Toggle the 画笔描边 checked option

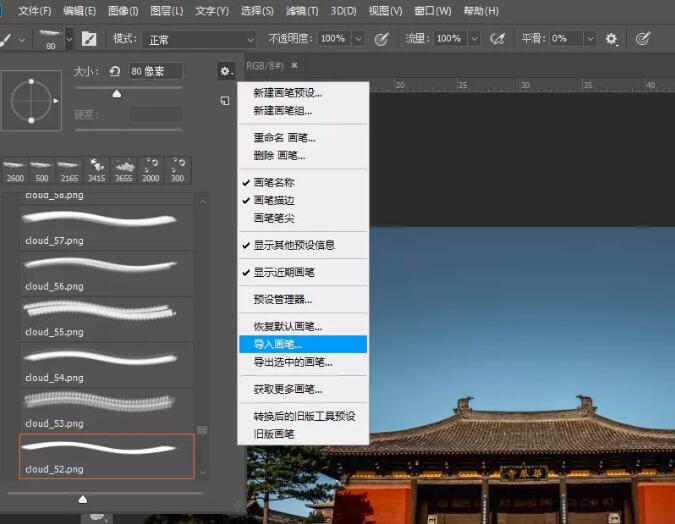coord(274,200)
